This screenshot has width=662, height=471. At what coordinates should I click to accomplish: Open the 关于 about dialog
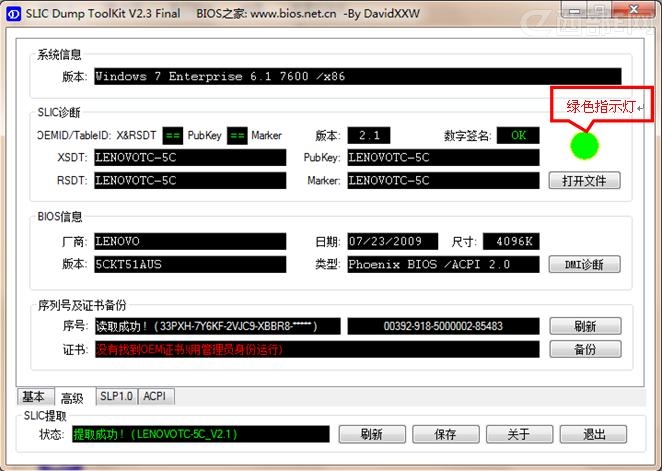[x=518, y=434]
